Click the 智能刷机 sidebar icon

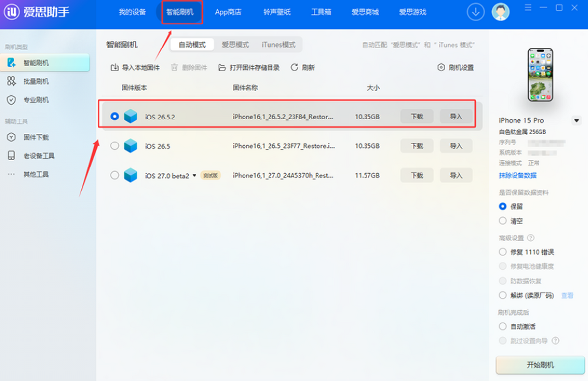[x=11, y=63]
